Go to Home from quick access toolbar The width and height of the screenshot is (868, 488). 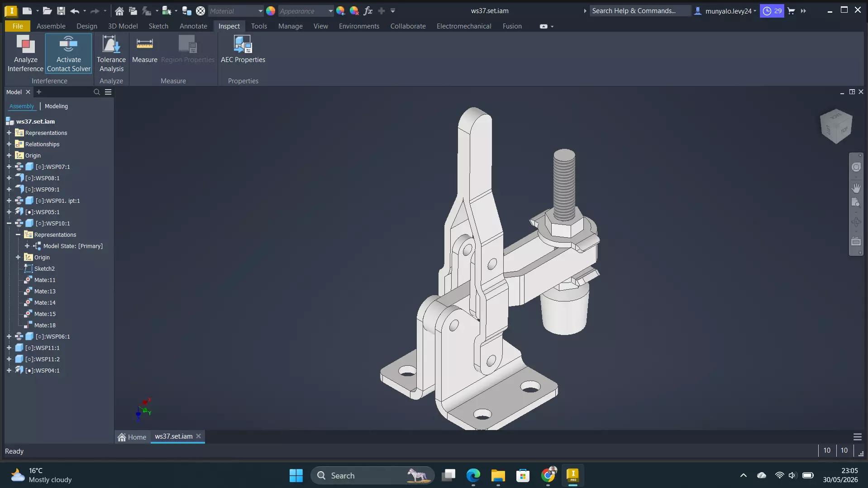[x=119, y=11]
